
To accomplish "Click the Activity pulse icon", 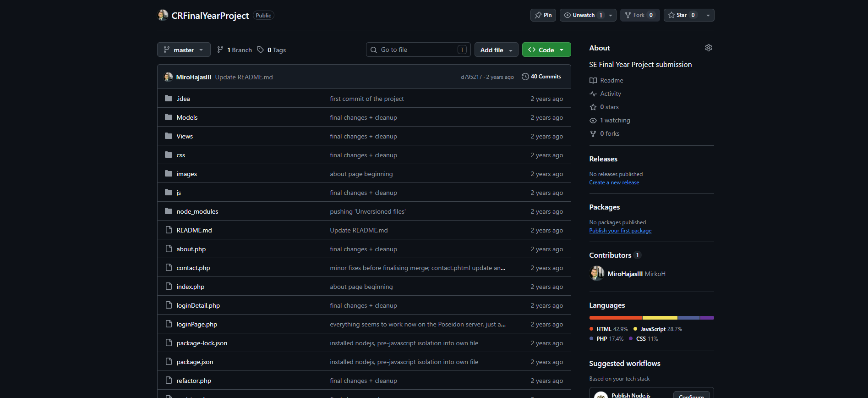I will (593, 94).
